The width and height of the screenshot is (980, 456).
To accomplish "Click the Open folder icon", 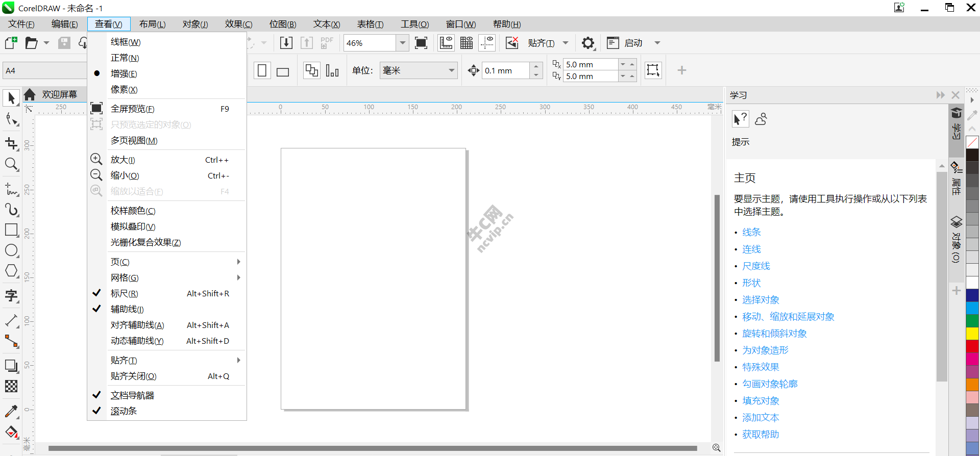I will (x=31, y=43).
